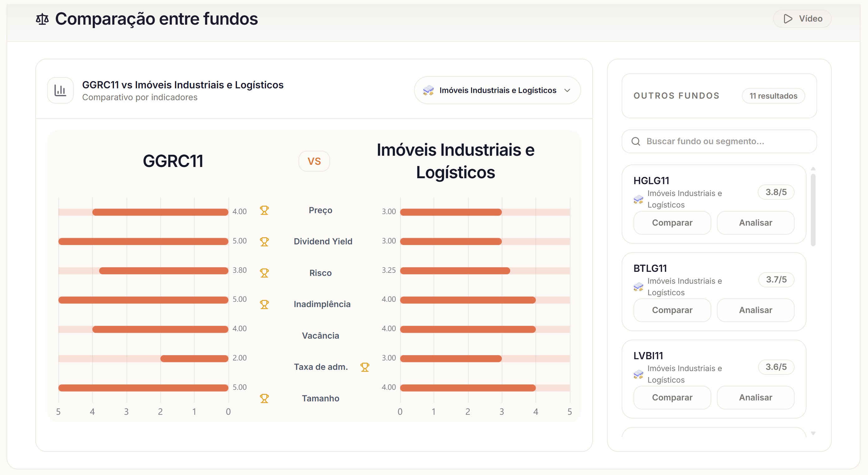Image resolution: width=868 pixels, height=475 pixels.
Task: Click the GGRC11 Preço bar showing 4.00
Action: tap(160, 212)
